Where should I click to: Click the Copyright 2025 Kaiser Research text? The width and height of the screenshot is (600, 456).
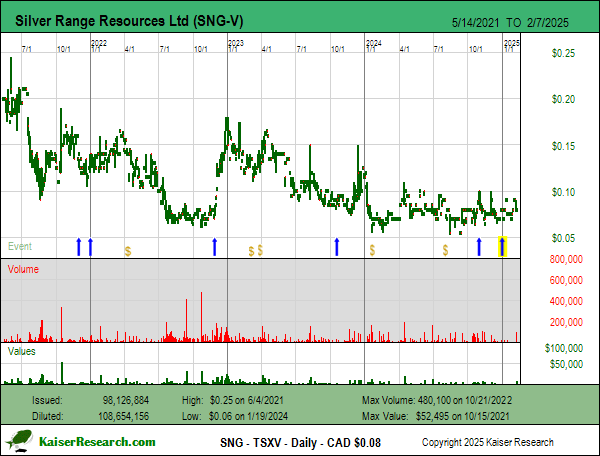point(488,442)
